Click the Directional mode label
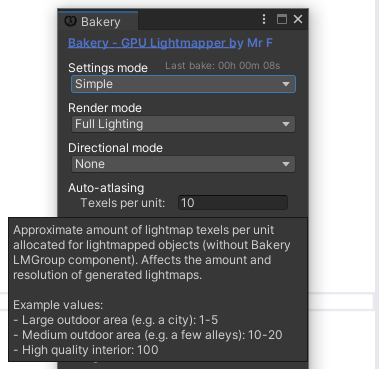The image size is (379, 369). (x=115, y=148)
